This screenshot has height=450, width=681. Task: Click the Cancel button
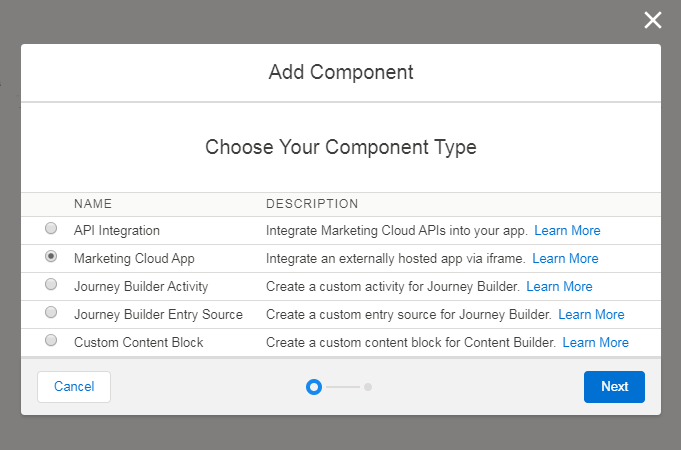pos(74,387)
